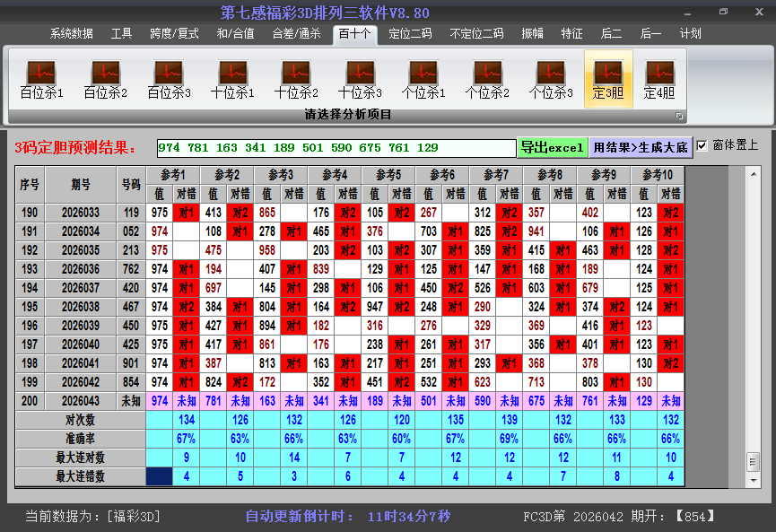The image size is (776, 532).
Task: Click the 个位杀1 icon
Action: point(423,79)
